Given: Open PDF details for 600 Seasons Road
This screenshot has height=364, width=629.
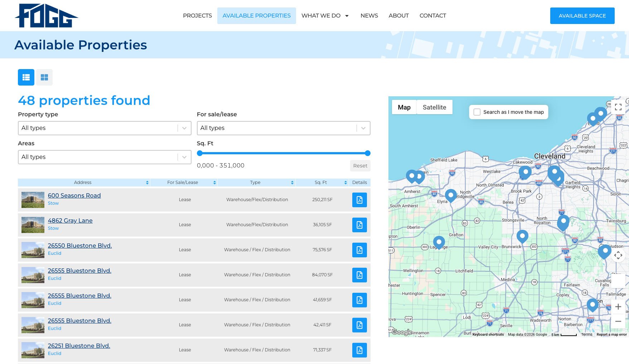Looking at the screenshot, I should (359, 200).
